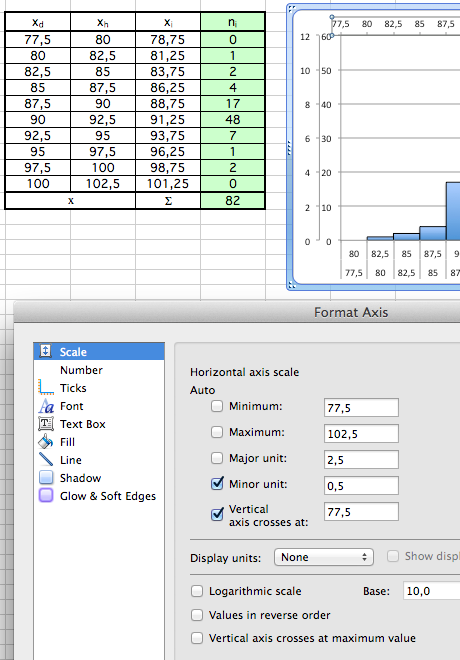Screen dimensions: 460x660
Task: Toggle the Minimum auto checkbox
Action: click(x=217, y=406)
